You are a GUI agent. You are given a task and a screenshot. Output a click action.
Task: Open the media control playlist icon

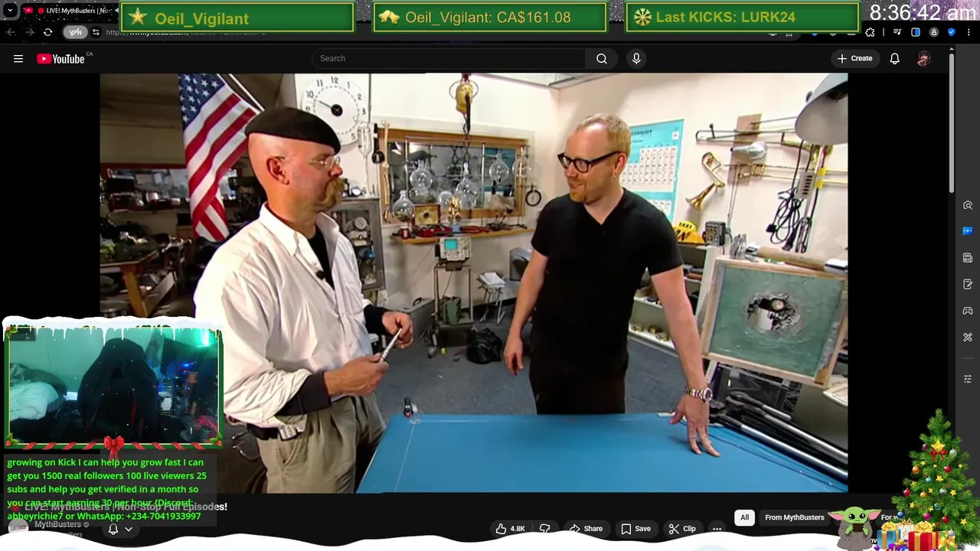click(x=897, y=32)
